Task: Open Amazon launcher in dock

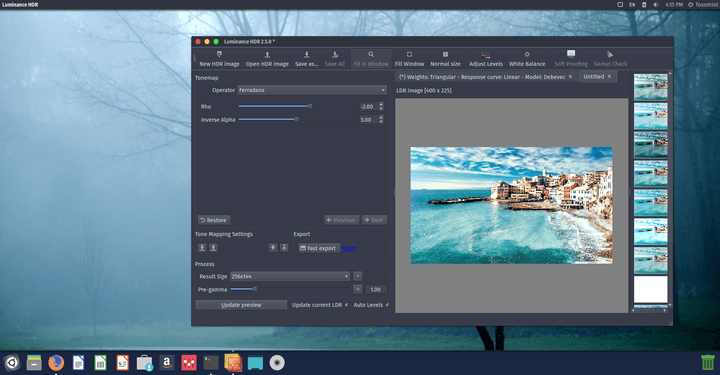Action: coord(167,363)
